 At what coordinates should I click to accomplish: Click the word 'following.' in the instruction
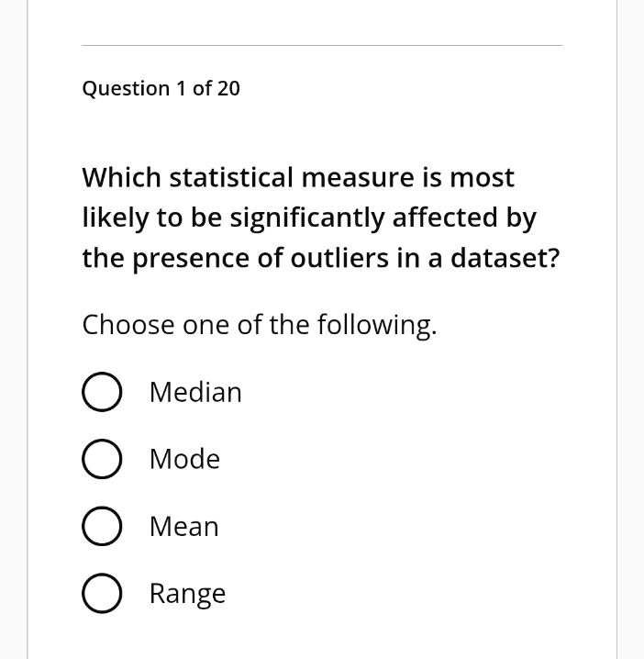[376, 325]
